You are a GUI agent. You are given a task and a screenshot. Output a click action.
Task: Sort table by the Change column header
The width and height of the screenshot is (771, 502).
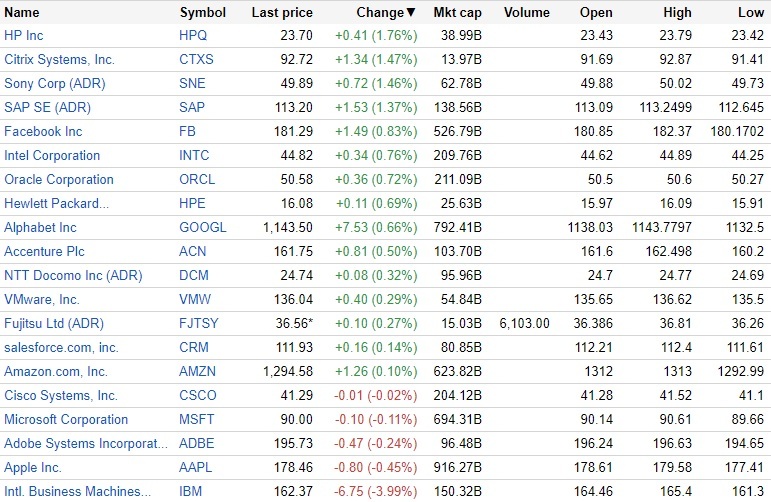click(x=385, y=13)
